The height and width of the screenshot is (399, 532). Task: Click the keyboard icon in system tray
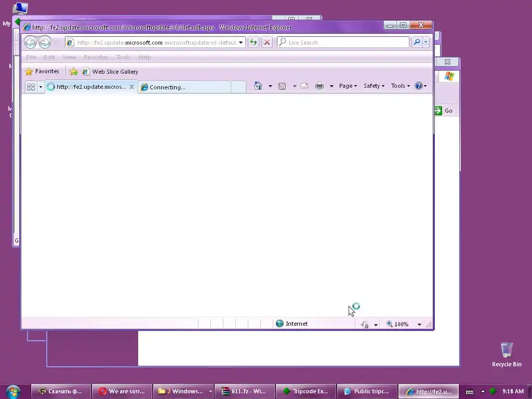click(x=470, y=392)
